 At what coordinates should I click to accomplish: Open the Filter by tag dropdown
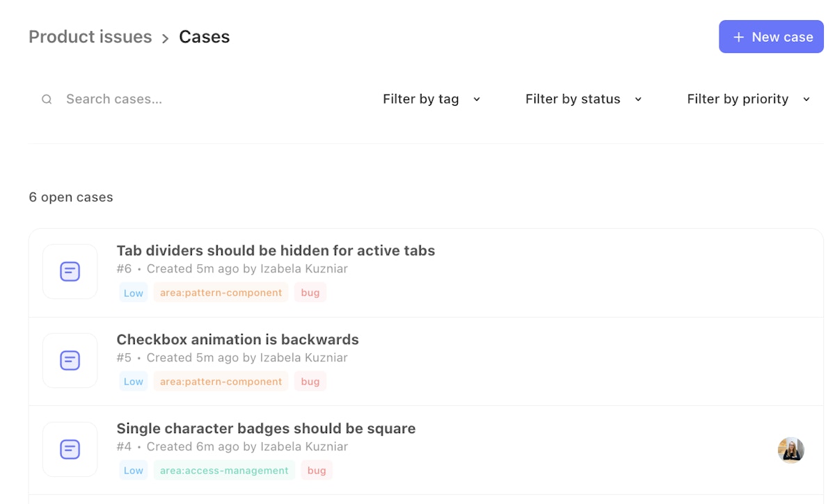pyautogui.click(x=431, y=99)
